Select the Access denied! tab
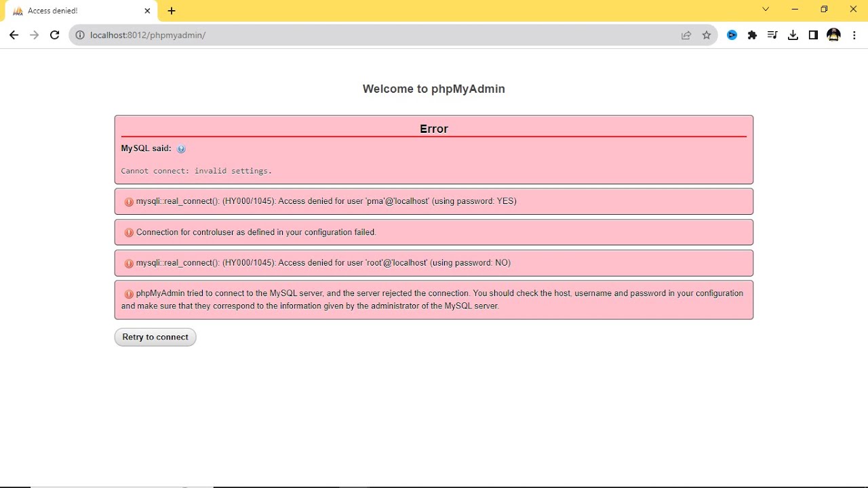868x488 pixels. (81, 11)
